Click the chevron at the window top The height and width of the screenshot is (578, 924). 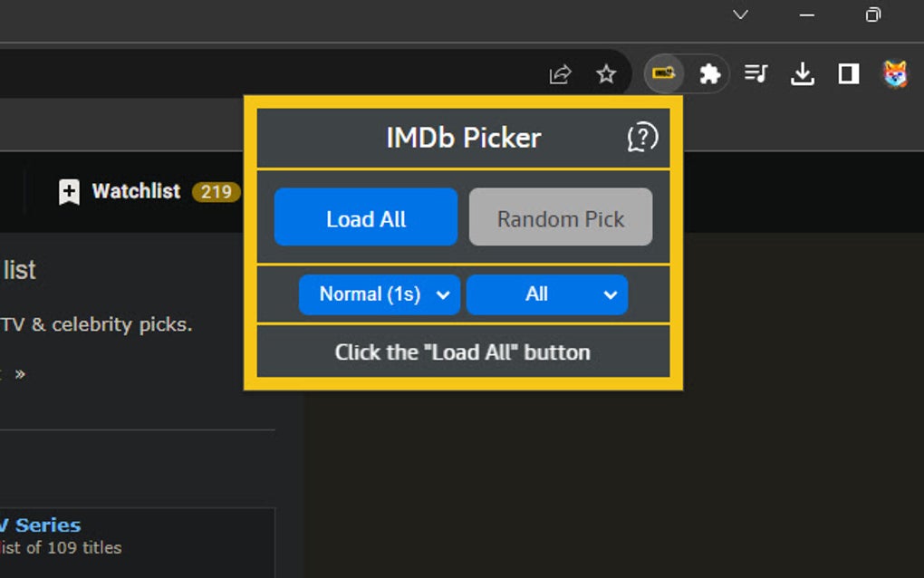tap(740, 15)
